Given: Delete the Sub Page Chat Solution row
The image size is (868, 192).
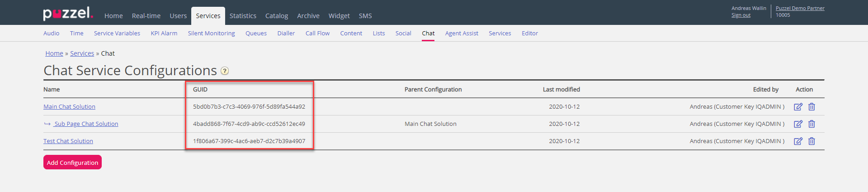Looking at the screenshot, I should click(x=811, y=124).
